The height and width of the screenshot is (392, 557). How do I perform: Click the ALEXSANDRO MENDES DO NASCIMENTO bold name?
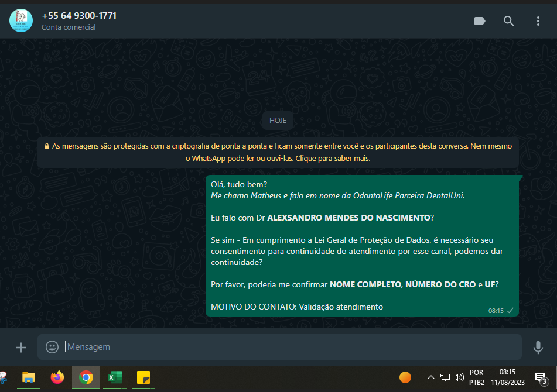click(348, 218)
